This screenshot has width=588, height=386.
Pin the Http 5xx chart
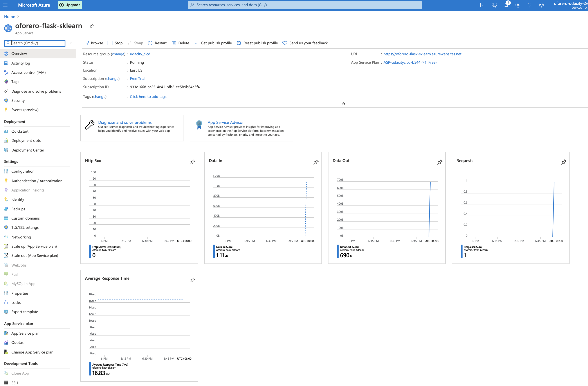(192, 162)
